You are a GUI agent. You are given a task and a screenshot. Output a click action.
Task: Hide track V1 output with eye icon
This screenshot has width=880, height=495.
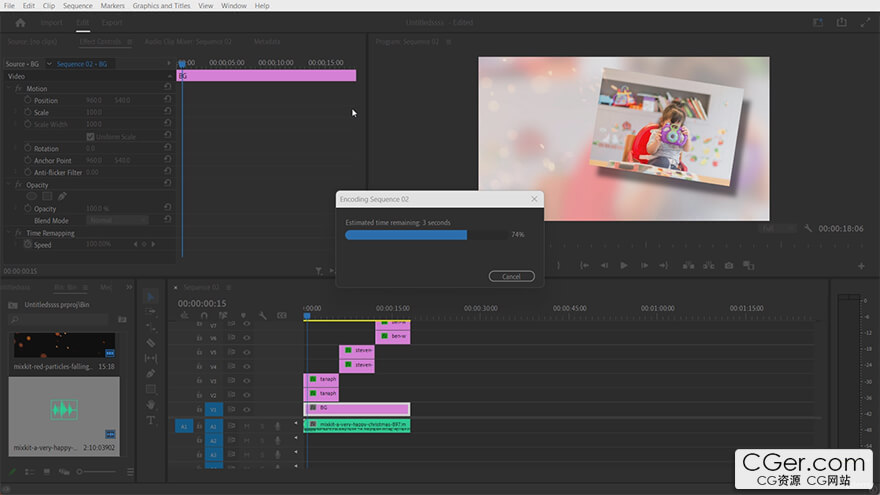click(247, 409)
